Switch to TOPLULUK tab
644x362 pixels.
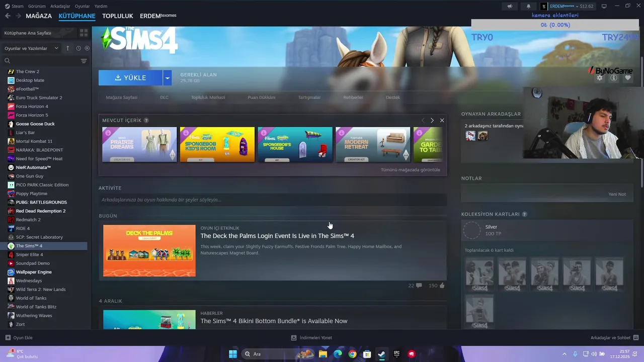118,16
